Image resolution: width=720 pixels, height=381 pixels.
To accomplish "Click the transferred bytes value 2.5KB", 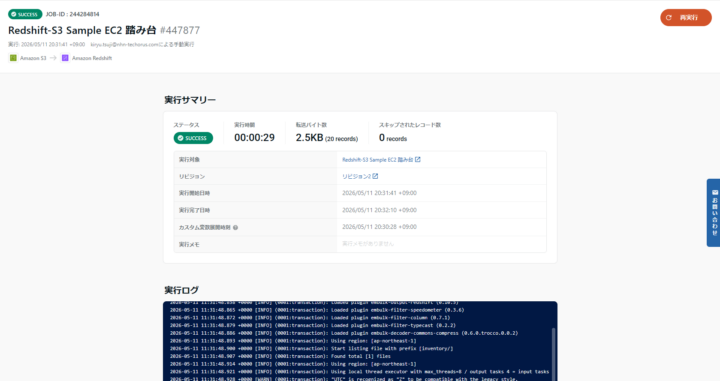I will pyautogui.click(x=309, y=138).
